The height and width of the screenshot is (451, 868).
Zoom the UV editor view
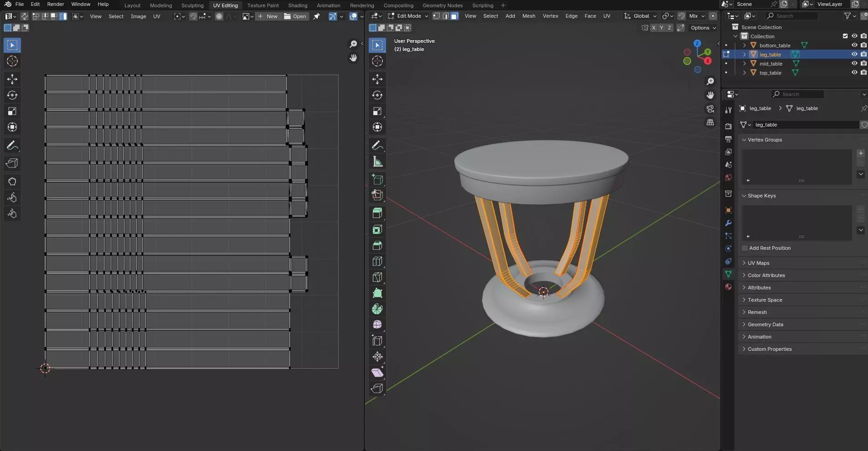(353, 44)
